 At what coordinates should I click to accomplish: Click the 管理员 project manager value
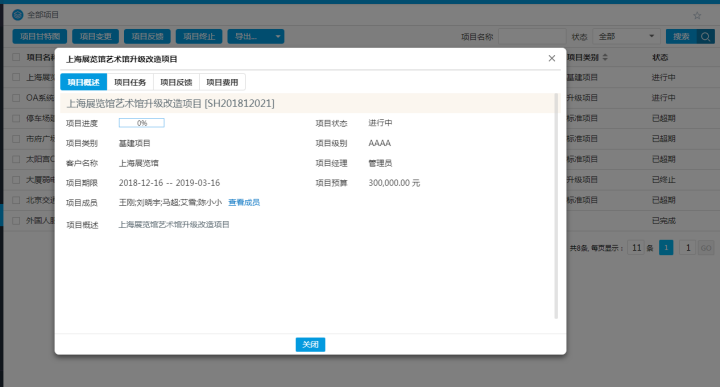380,163
